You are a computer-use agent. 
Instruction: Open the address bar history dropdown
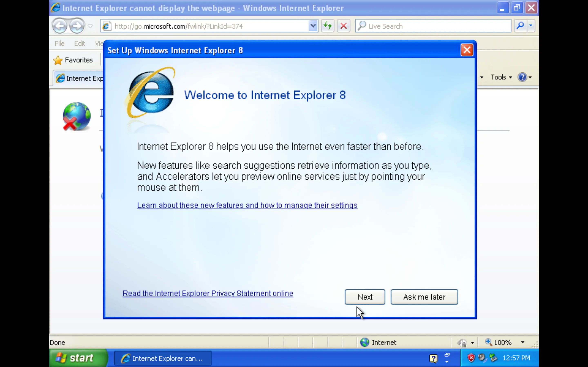(x=313, y=26)
